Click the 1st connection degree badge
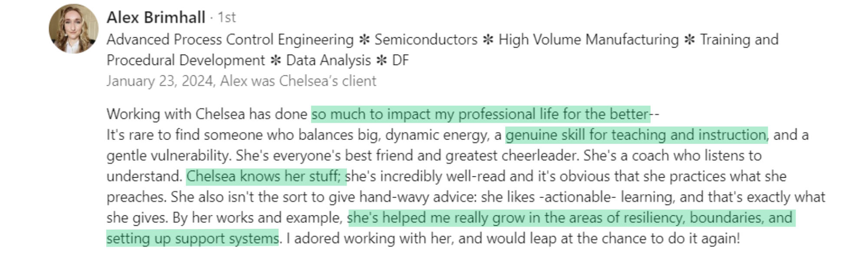The width and height of the screenshot is (868, 260). point(226,17)
